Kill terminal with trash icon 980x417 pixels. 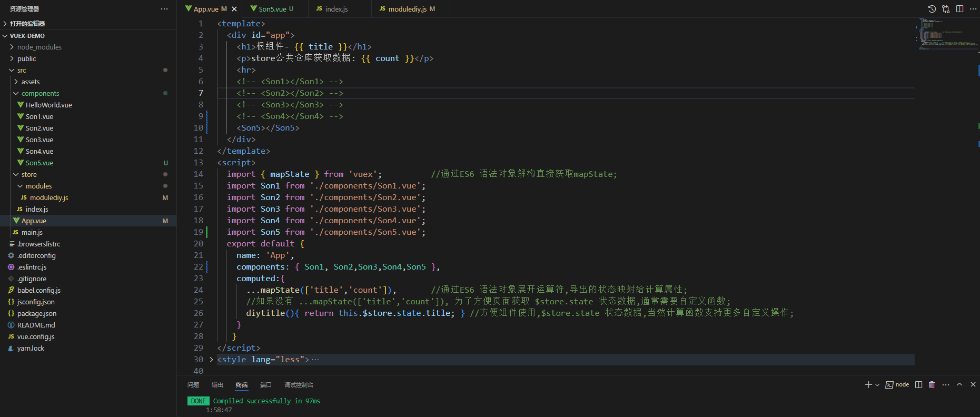(x=932, y=385)
